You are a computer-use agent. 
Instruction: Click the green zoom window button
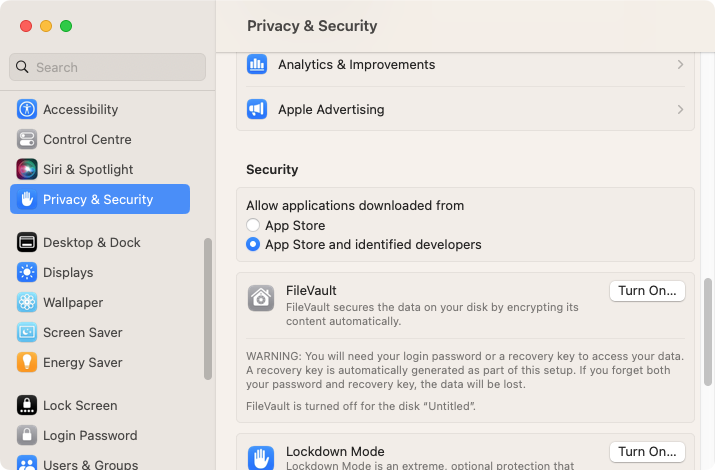tap(66, 26)
